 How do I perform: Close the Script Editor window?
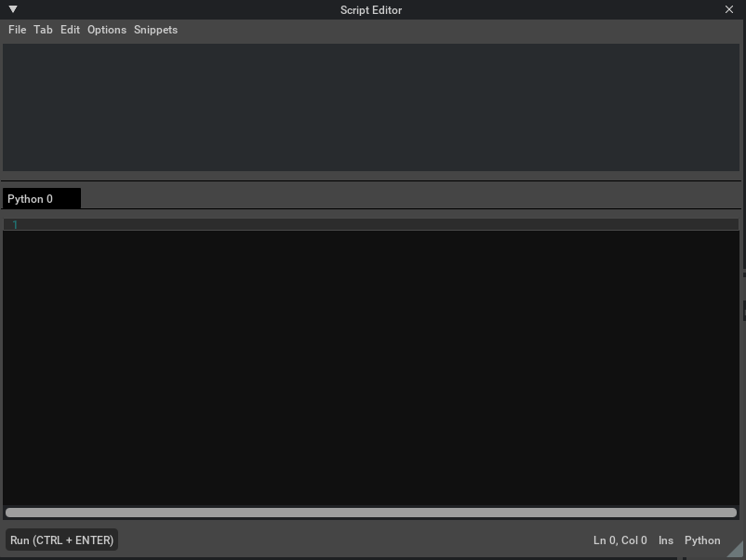pyautogui.click(x=729, y=9)
